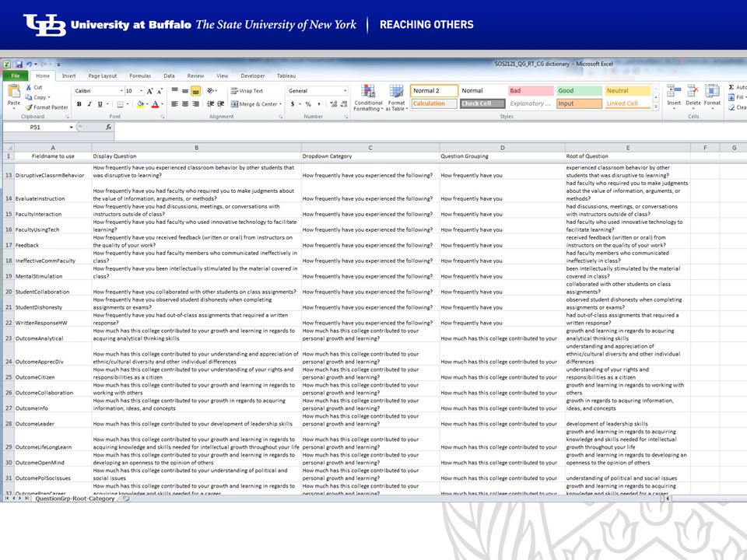Open the borders dropdown arrow

pyautogui.click(x=128, y=103)
